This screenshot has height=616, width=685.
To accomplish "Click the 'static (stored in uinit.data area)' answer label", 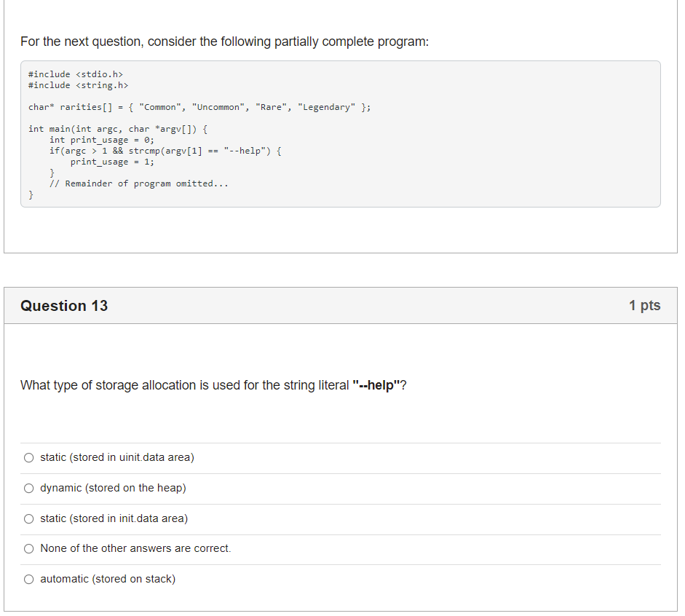I will (x=116, y=458).
